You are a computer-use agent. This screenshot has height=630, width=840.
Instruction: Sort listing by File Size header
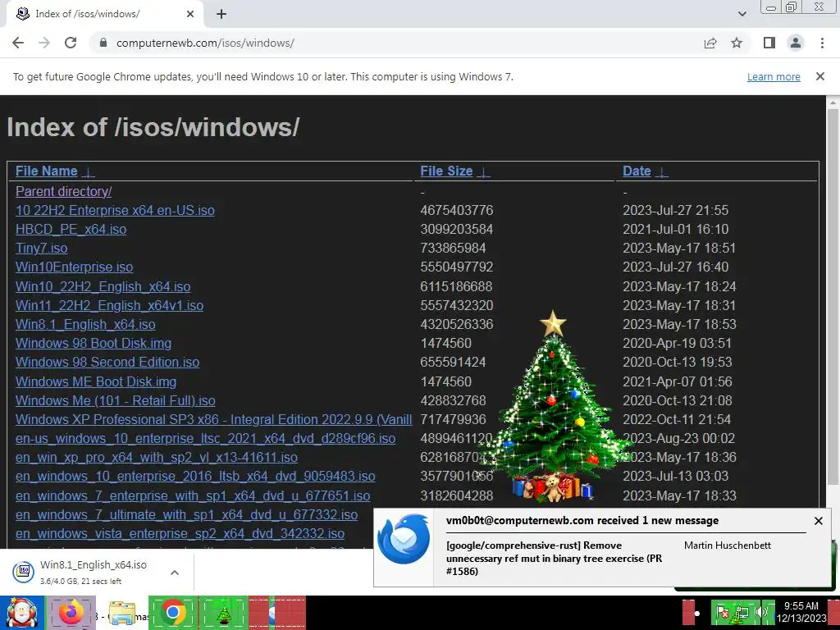click(446, 171)
